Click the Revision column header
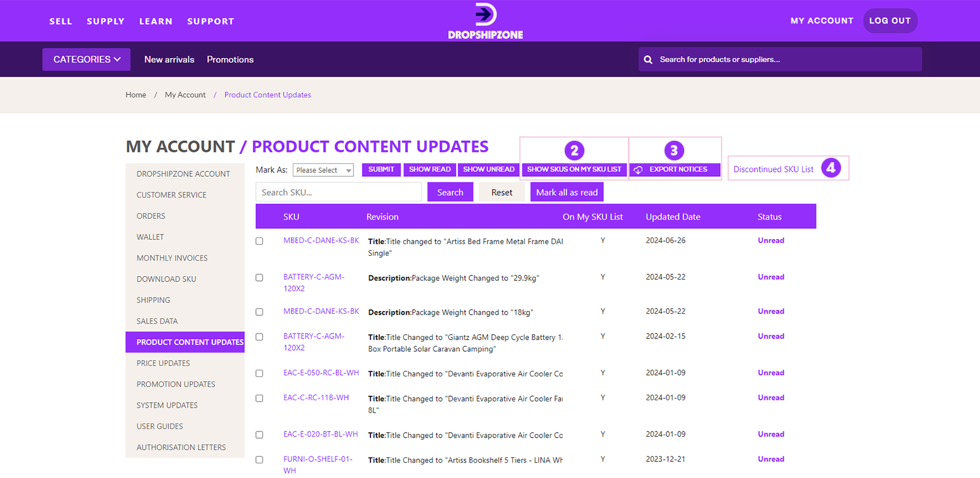The height and width of the screenshot is (478, 980). point(382,217)
